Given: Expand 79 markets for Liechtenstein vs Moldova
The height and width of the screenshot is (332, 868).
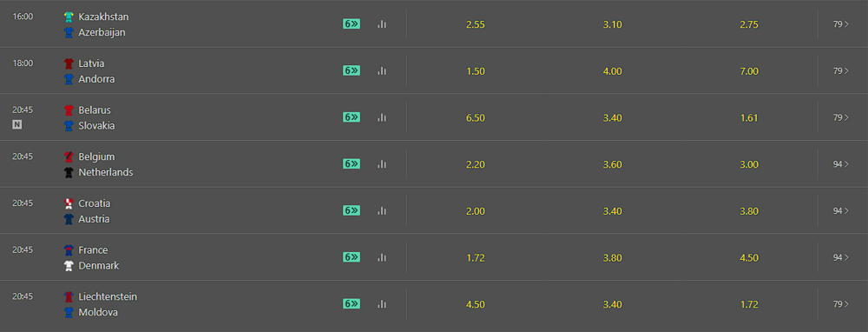Looking at the screenshot, I should coord(841,303).
